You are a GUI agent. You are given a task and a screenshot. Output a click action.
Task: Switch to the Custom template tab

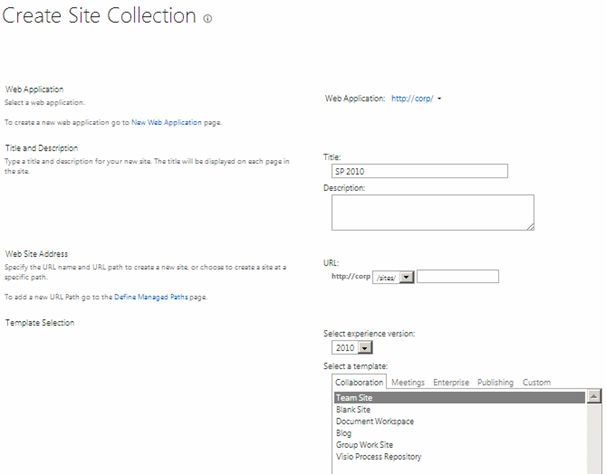[537, 383]
